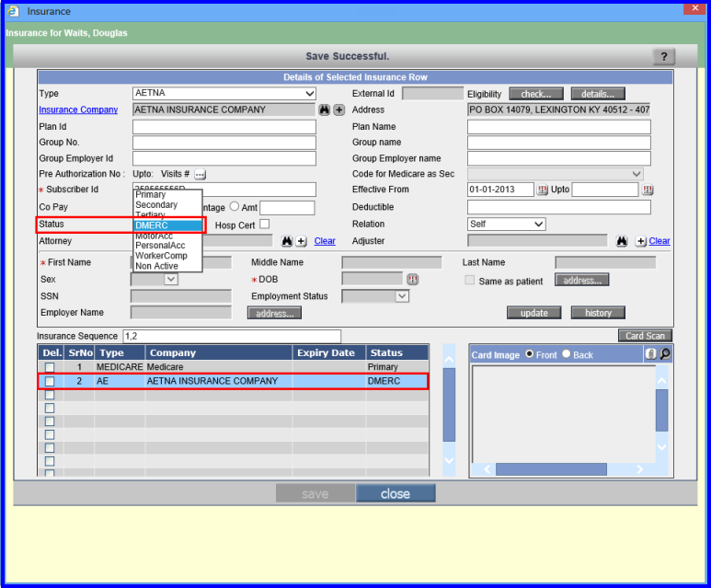Viewport: 711px width, 588px height.
Task: Click Eligibility check button
Action: pyautogui.click(x=536, y=94)
